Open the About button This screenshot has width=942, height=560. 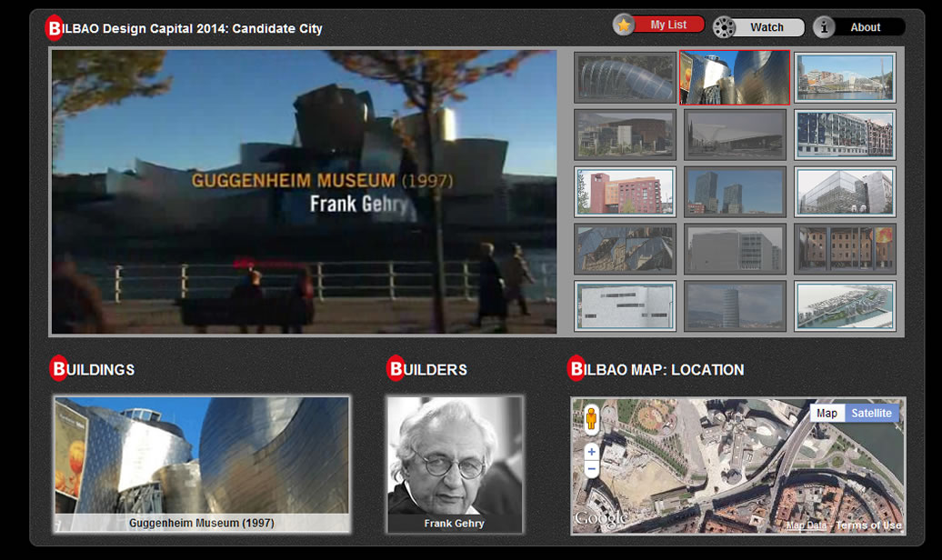point(865,27)
